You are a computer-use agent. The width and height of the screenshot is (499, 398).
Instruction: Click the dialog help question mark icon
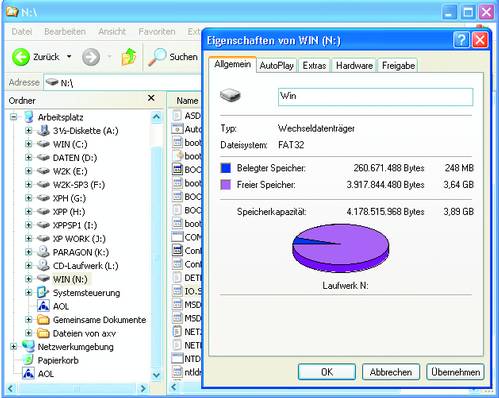[x=462, y=40]
